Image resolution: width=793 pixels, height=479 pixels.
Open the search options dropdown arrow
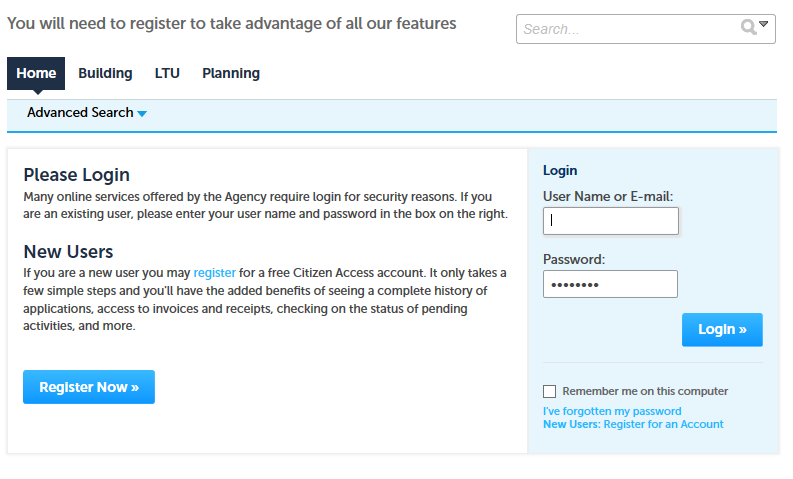[x=765, y=25]
